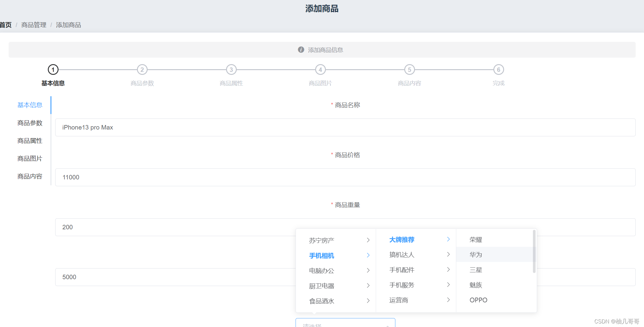Switch to 商品参数 side tab
This screenshot has height=327, width=644.
[30, 123]
